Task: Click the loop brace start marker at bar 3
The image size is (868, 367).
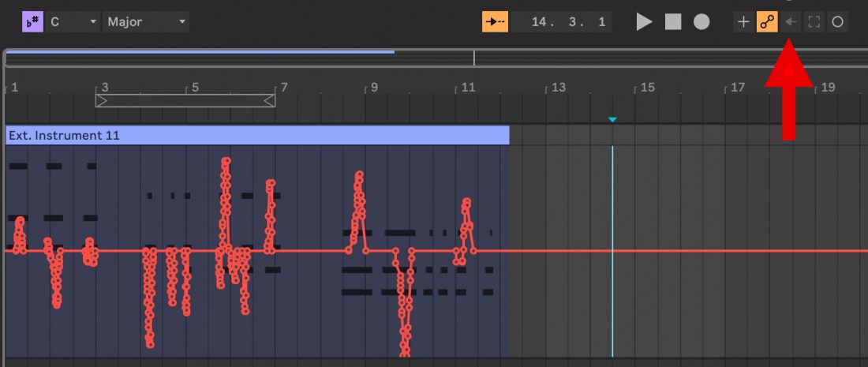Action: tap(101, 100)
